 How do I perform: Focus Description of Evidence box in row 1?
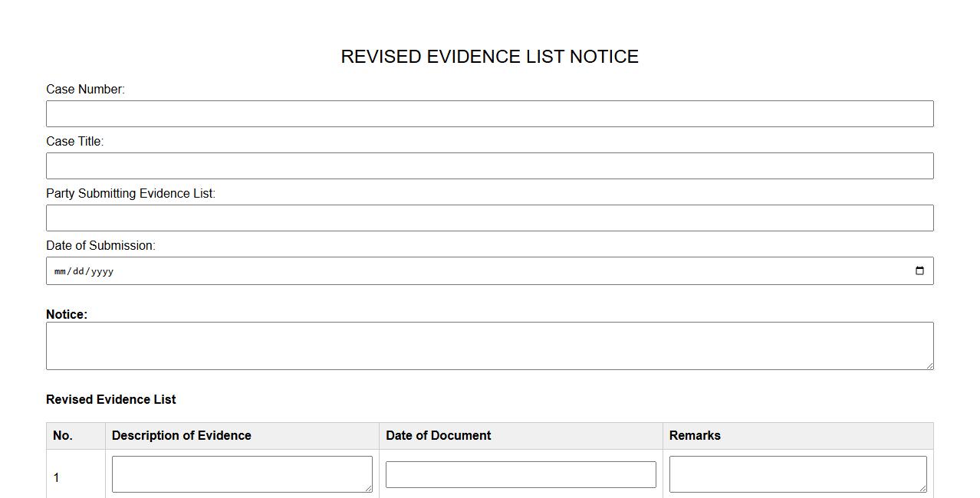click(242, 474)
